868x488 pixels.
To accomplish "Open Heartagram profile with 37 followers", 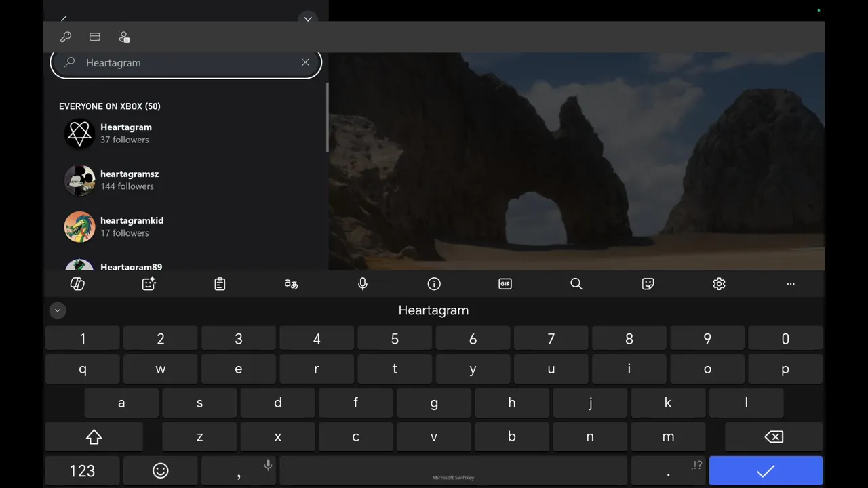I will 186,134.
